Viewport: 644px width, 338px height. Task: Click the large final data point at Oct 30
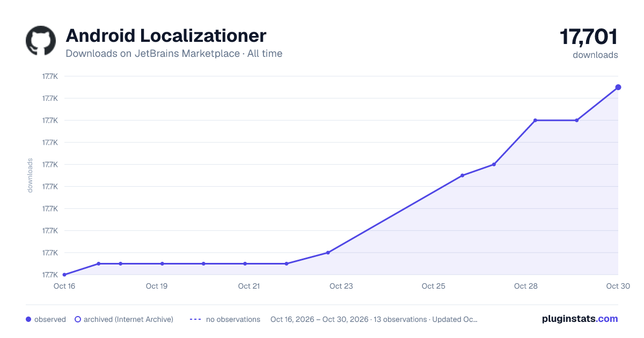click(618, 87)
